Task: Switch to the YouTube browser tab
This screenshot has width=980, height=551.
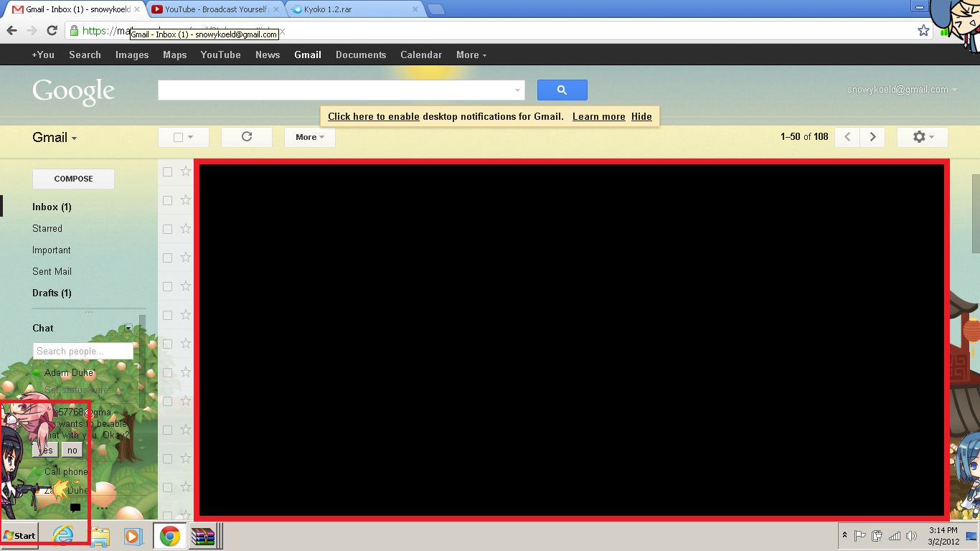Action: 216,9
